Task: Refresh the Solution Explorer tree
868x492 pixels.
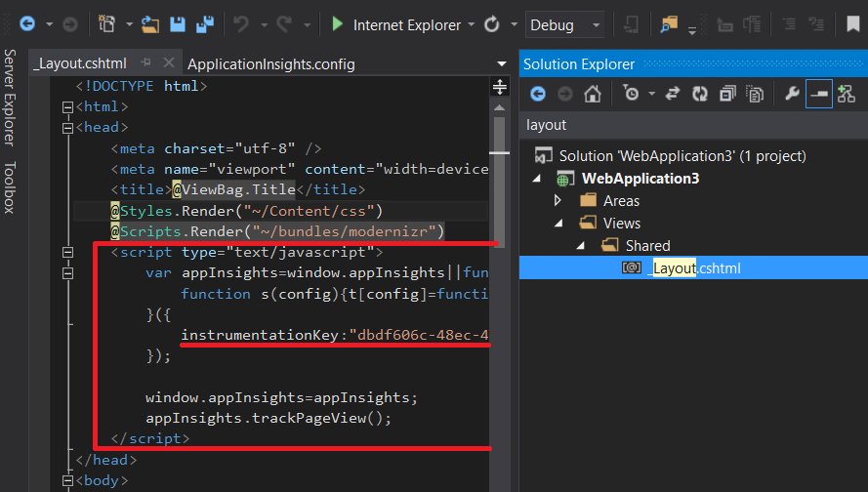Action: tap(700, 94)
